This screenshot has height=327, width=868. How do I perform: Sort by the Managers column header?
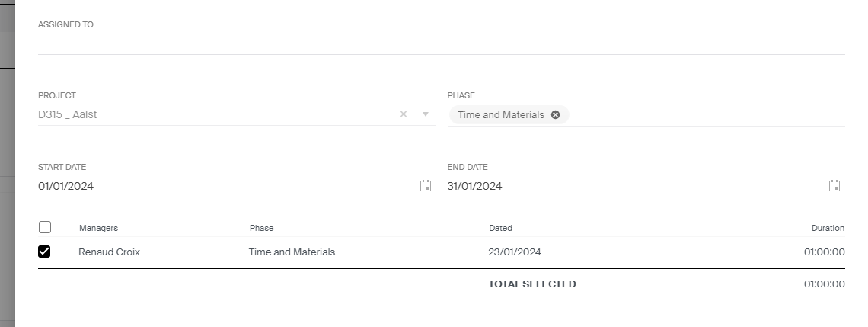(x=98, y=228)
